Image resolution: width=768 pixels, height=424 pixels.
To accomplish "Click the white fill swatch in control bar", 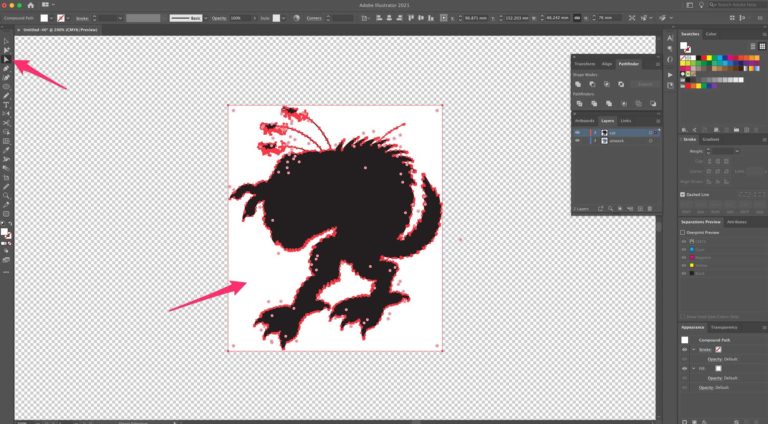I will coord(44,18).
